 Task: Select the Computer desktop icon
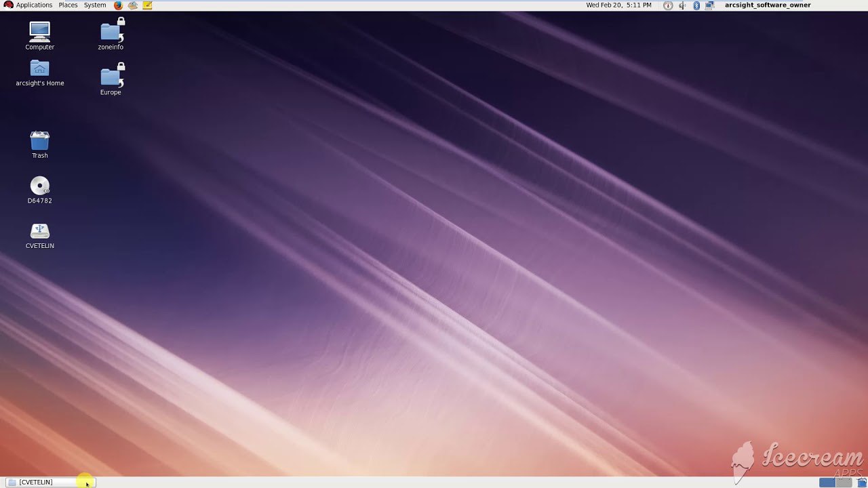[39, 35]
